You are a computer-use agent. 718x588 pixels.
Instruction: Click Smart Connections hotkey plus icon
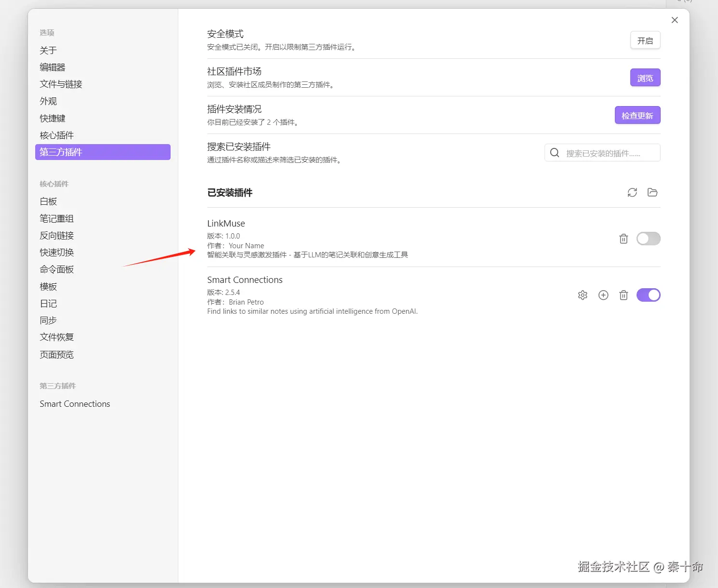pyautogui.click(x=603, y=295)
